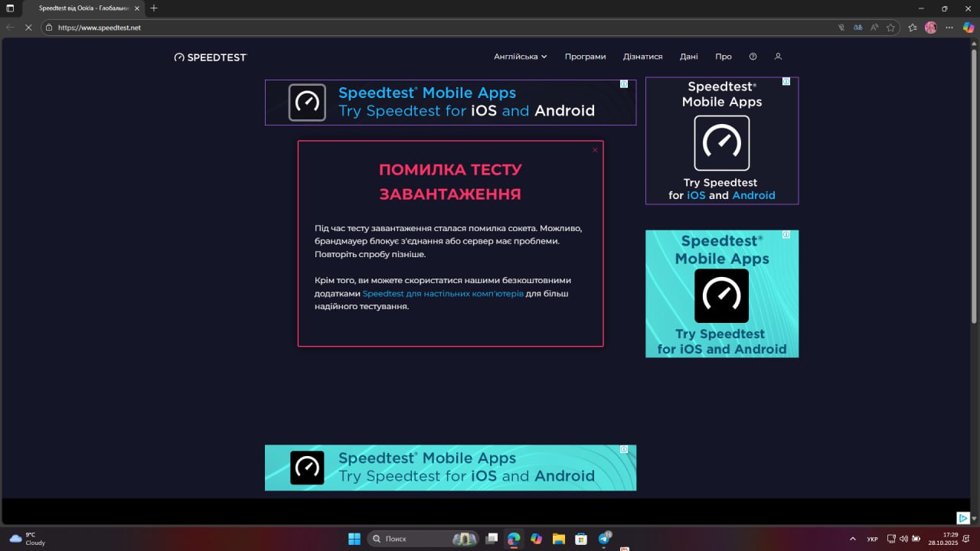Open the Windows Start menu

[354, 539]
